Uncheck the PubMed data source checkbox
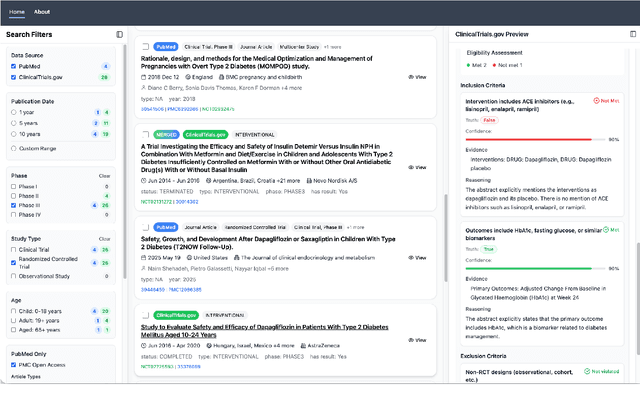The width and height of the screenshot is (640, 400). [x=12, y=65]
